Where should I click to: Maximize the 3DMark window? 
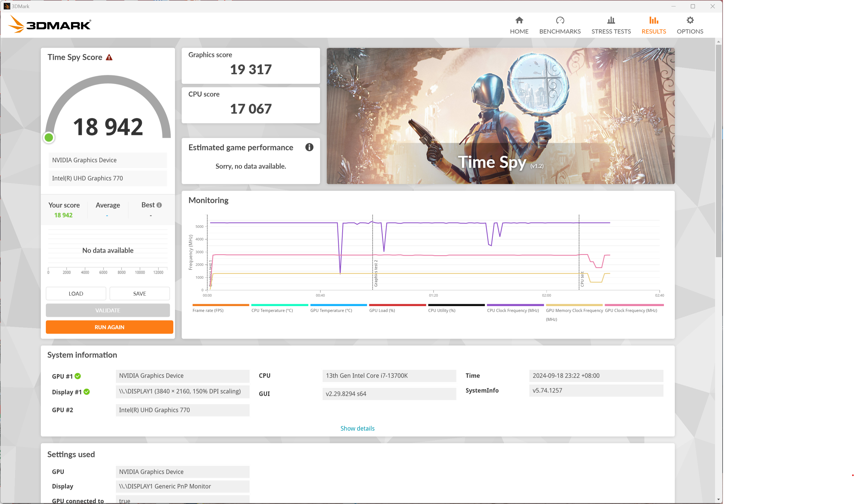[x=693, y=6]
